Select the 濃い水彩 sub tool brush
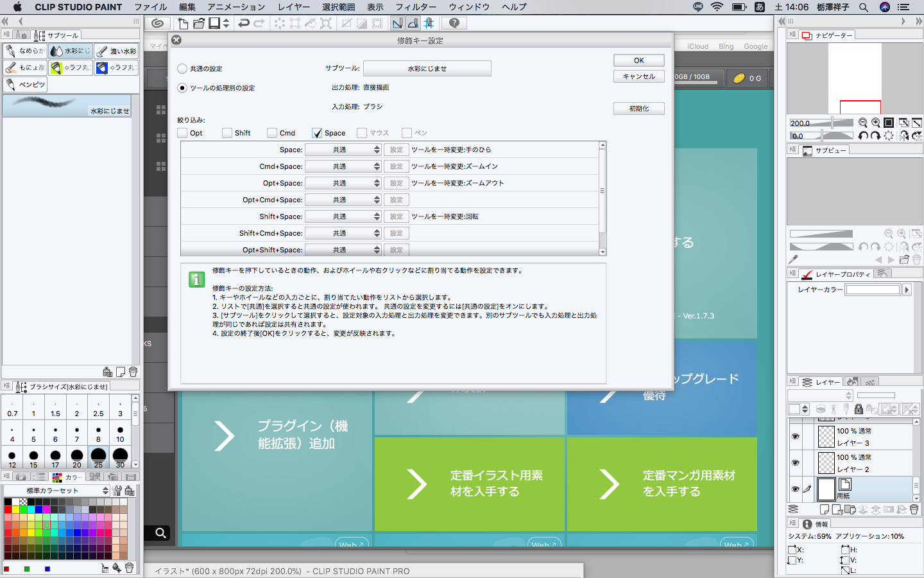 point(116,51)
